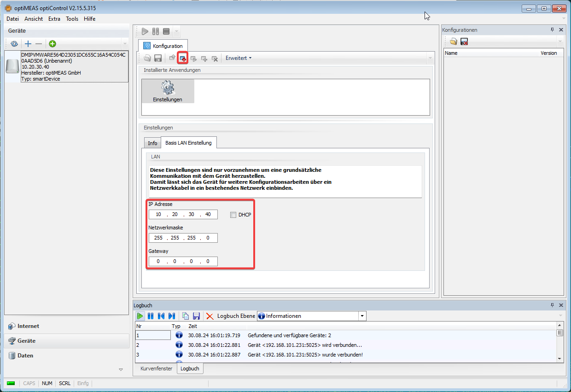The width and height of the screenshot is (571, 392).
Task: Pin the Logbuch panel
Action: (x=553, y=305)
